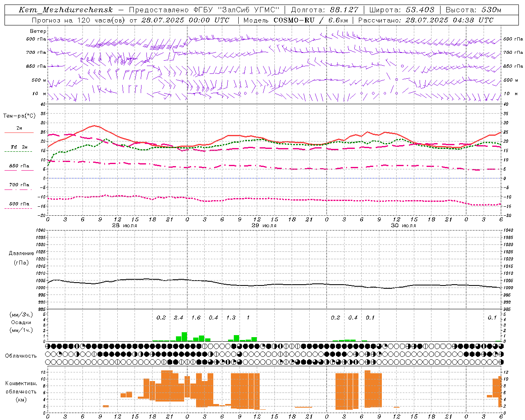
Task: Click the (мм/3ч.) precipitation unit label
Action: click(21, 315)
